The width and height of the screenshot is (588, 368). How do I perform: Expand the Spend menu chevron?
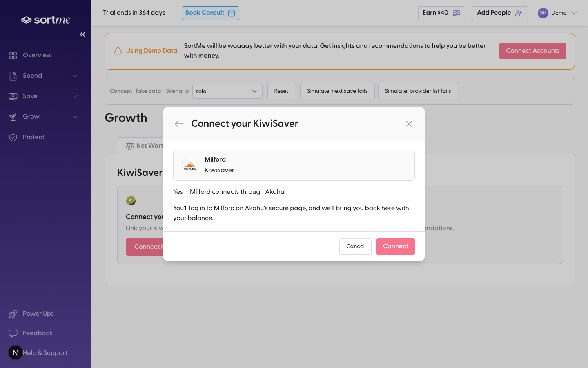point(75,76)
